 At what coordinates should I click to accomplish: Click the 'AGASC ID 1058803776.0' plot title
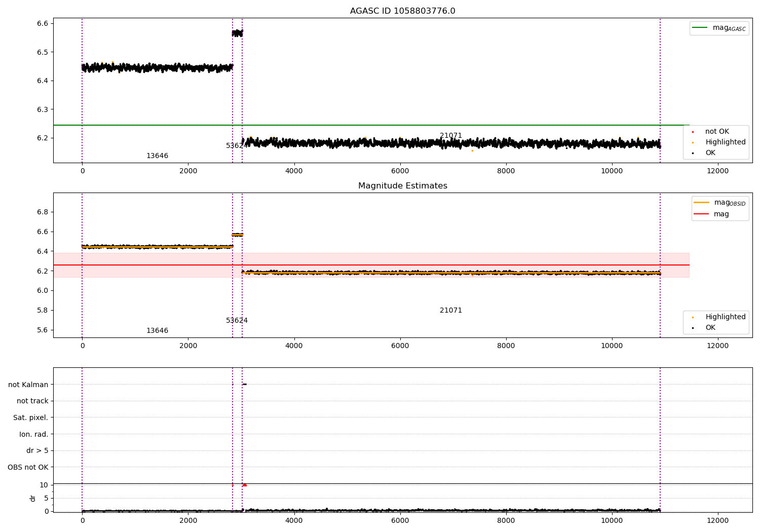402,11
